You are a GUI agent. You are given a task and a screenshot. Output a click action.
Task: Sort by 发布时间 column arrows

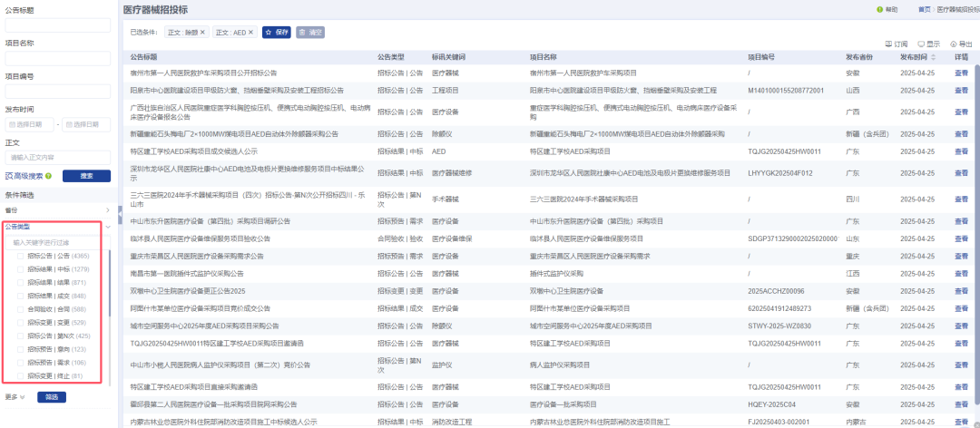point(934,57)
